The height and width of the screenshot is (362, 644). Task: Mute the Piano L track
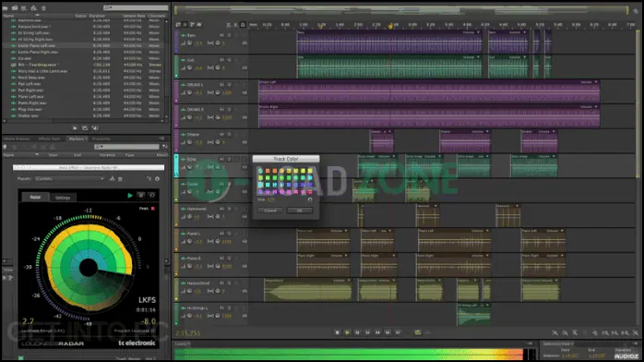point(221,234)
